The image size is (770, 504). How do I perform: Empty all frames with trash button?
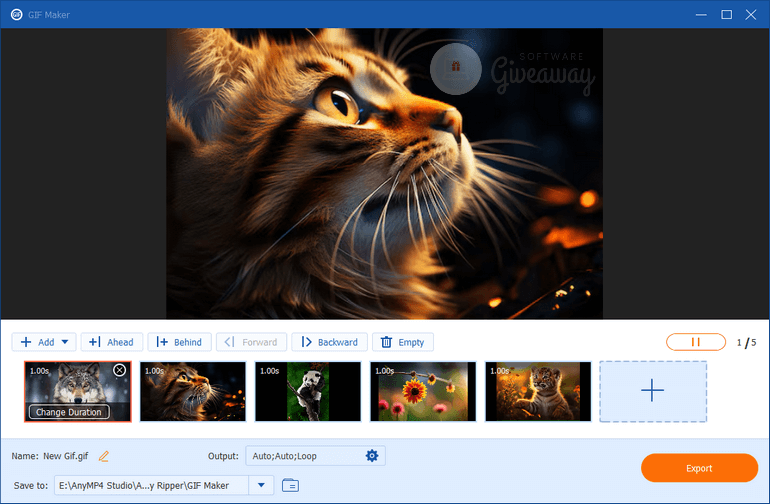[x=403, y=342]
